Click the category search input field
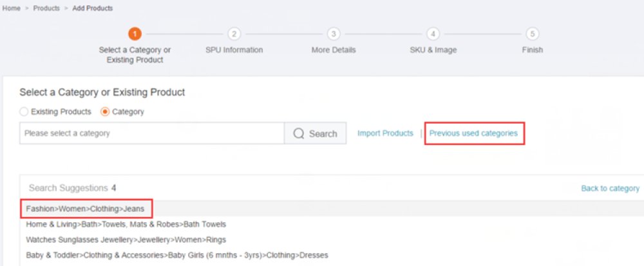The image size is (644, 266). point(152,133)
